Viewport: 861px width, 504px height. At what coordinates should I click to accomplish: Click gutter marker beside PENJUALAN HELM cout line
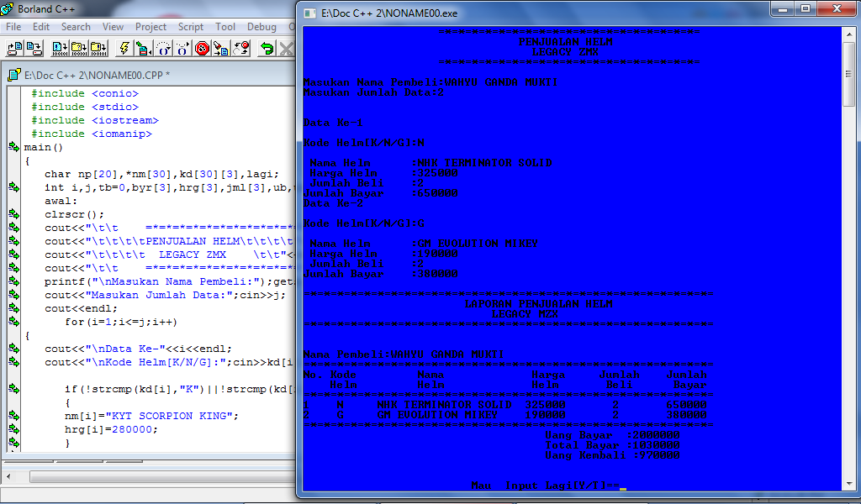pos(13,241)
